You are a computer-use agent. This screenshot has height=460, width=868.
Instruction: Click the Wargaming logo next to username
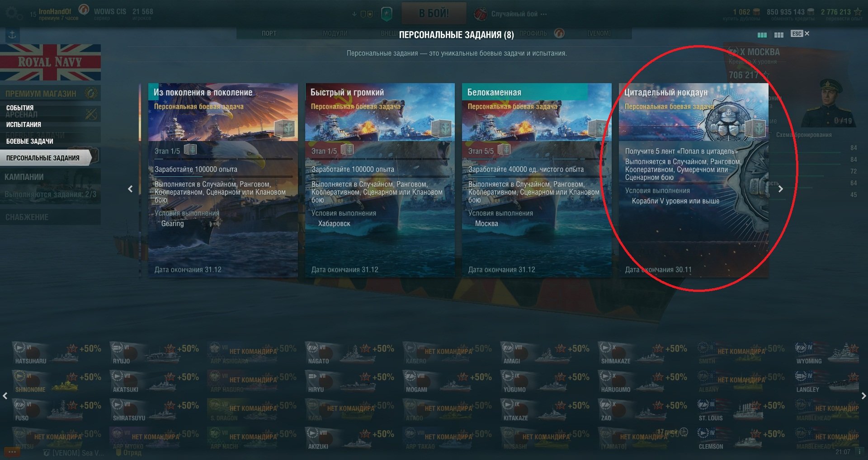pyautogui.click(x=84, y=9)
